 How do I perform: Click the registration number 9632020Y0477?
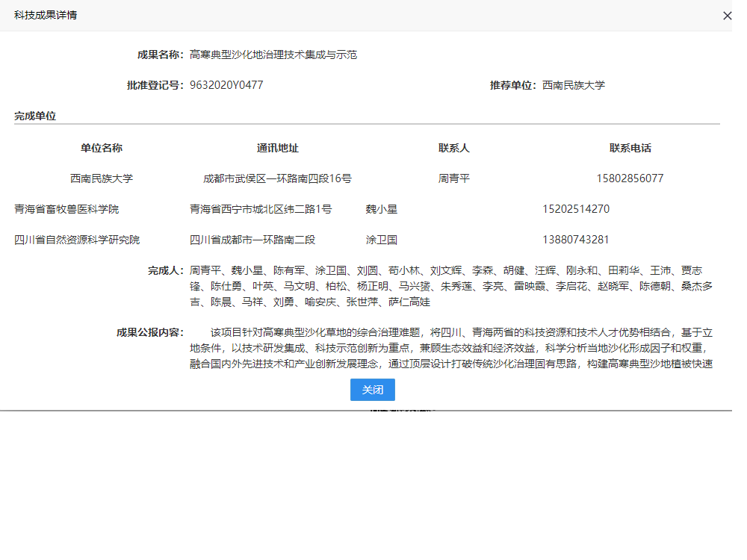coord(226,85)
